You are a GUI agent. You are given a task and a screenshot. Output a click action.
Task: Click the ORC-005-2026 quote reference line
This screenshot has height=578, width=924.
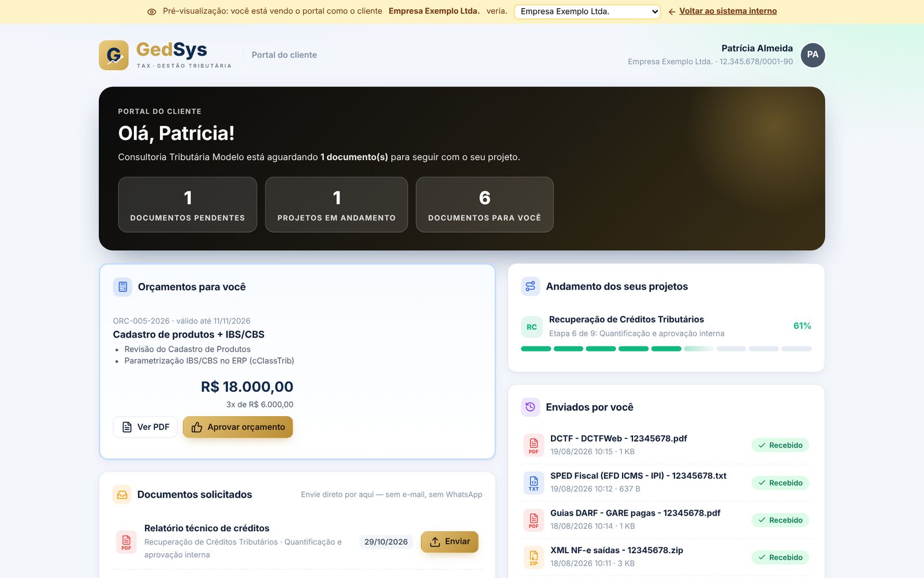[182, 321]
